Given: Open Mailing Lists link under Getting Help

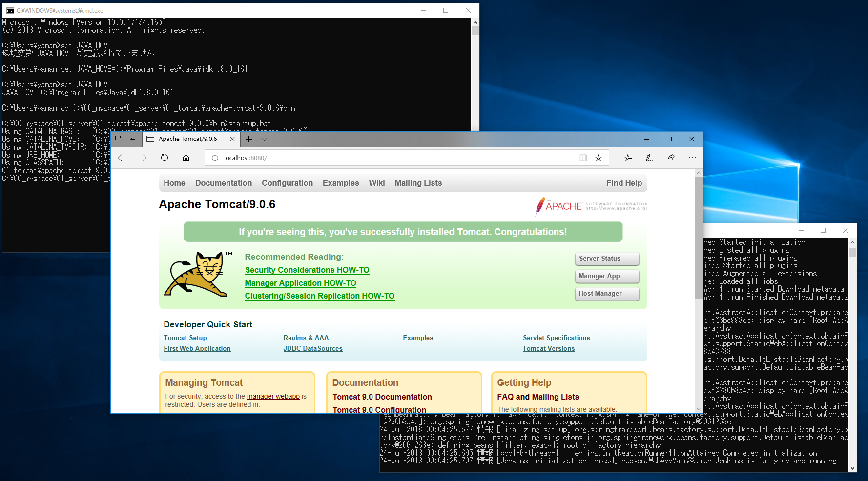Looking at the screenshot, I should point(556,397).
